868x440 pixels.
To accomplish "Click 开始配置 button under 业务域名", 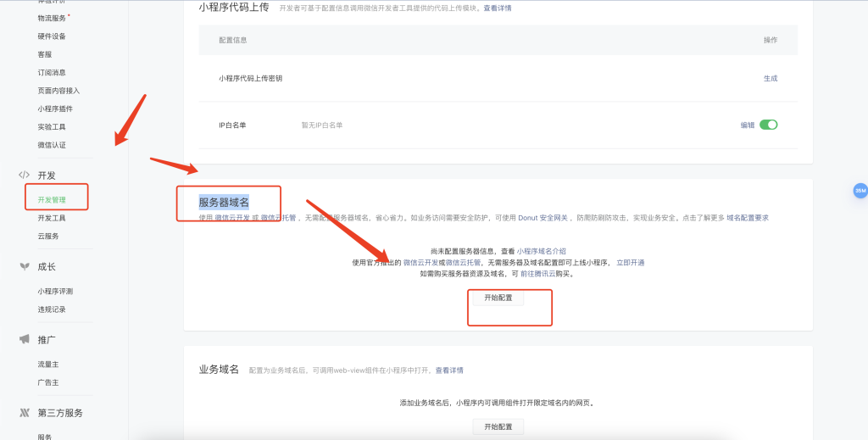I will [498, 426].
